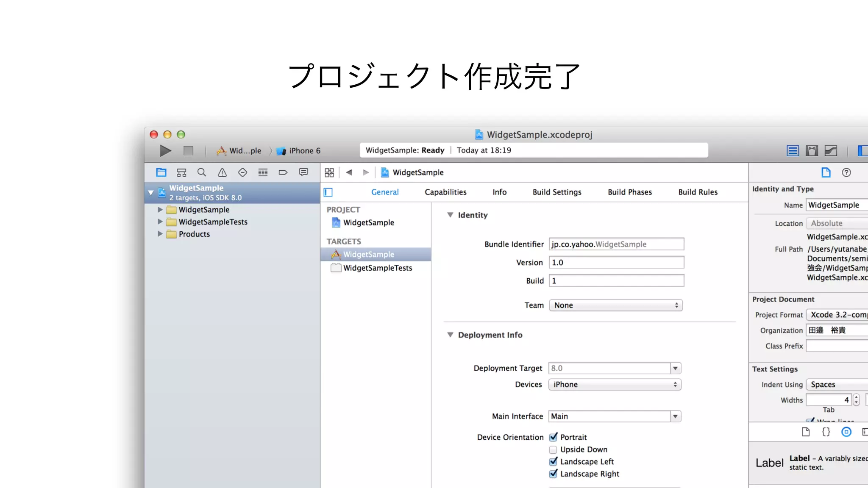Uncheck Landscape Left orientation
868x488 pixels.
pyautogui.click(x=553, y=462)
